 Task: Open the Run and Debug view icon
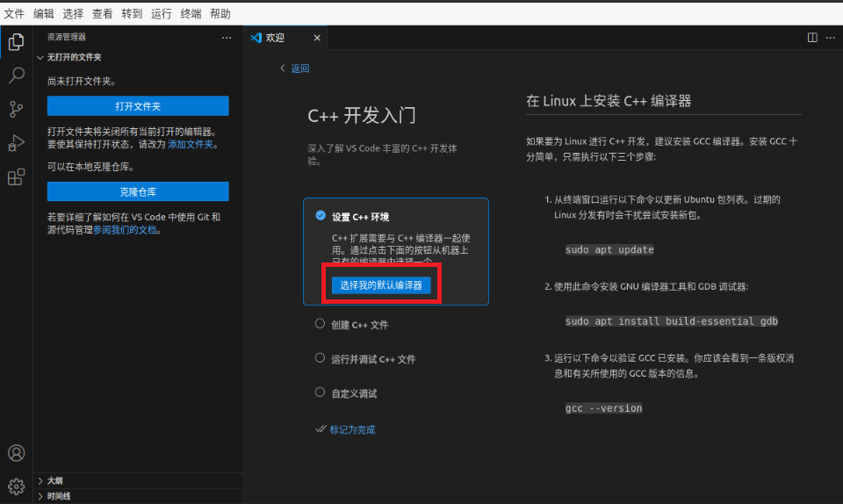[x=16, y=143]
